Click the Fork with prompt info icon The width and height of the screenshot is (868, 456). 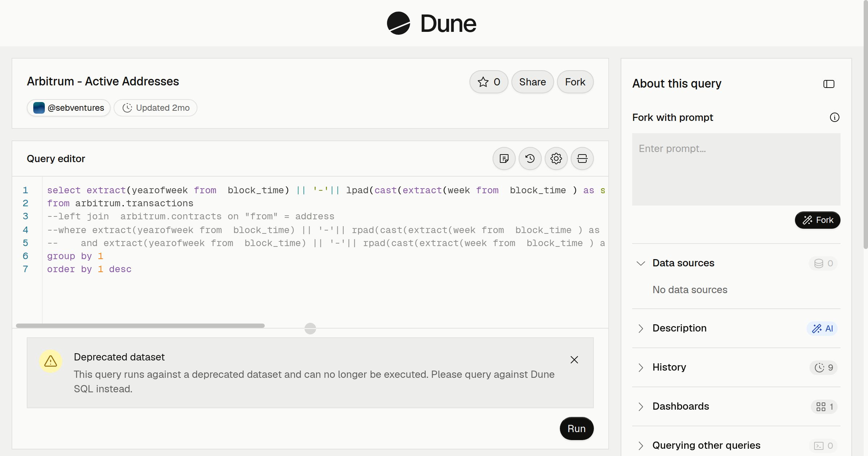(834, 117)
